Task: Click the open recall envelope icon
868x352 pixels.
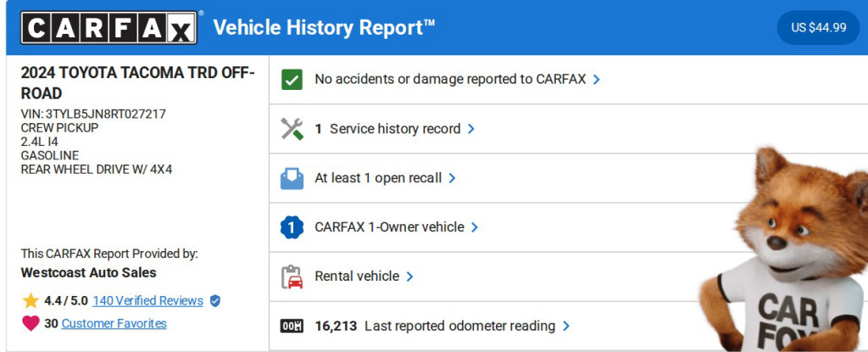Action: [x=292, y=178]
